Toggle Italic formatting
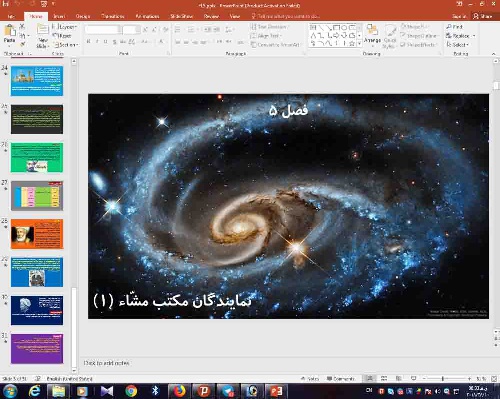The width and height of the screenshot is (500, 399). [97, 42]
